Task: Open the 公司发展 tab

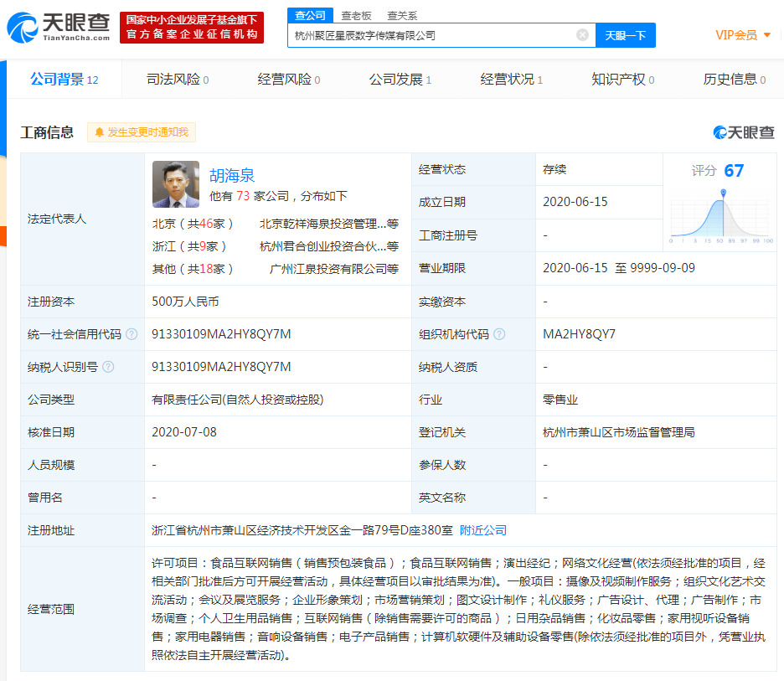Action: 400,79
